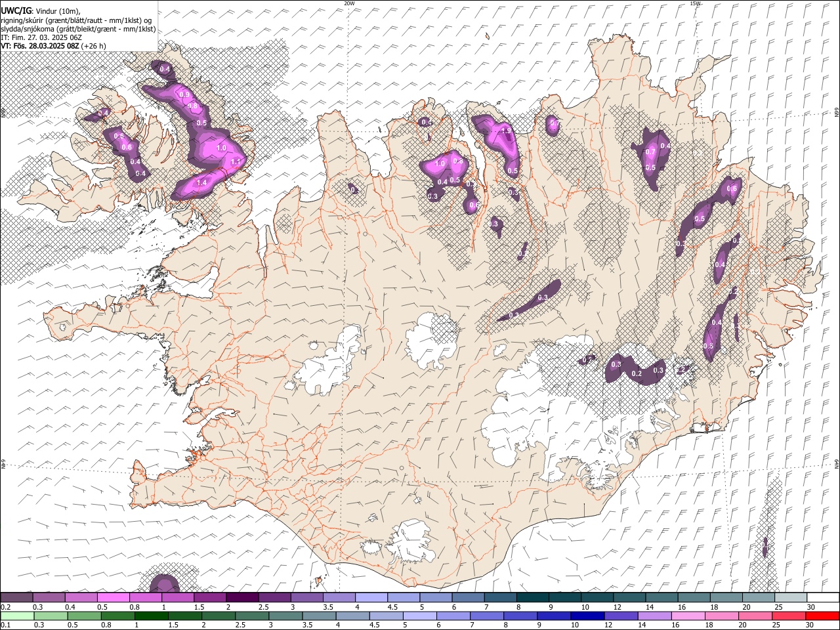Click the '0.2' value in the southeast patch
This screenshot has height=630, width=840.
click(636, 373)
